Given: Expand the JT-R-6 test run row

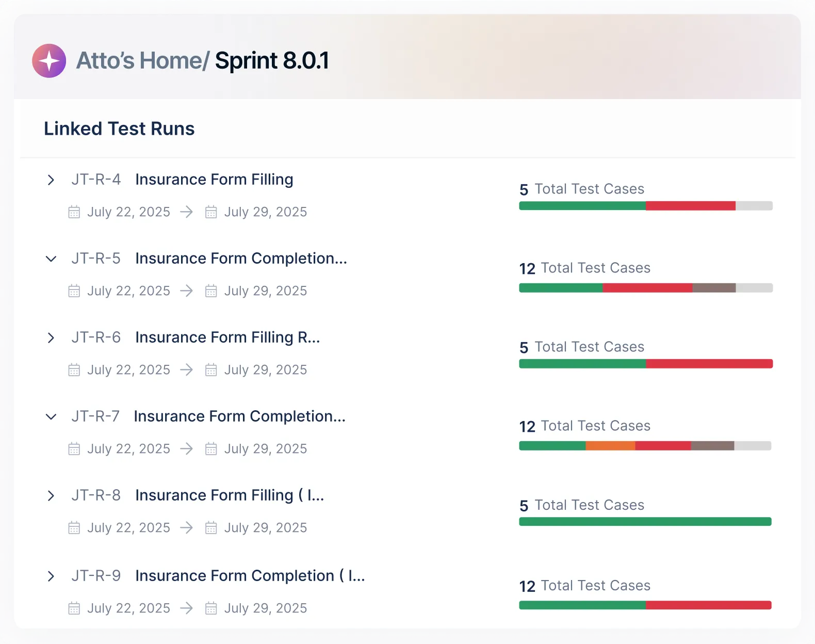Looking at the screenshot, I should tap(51, 338).
